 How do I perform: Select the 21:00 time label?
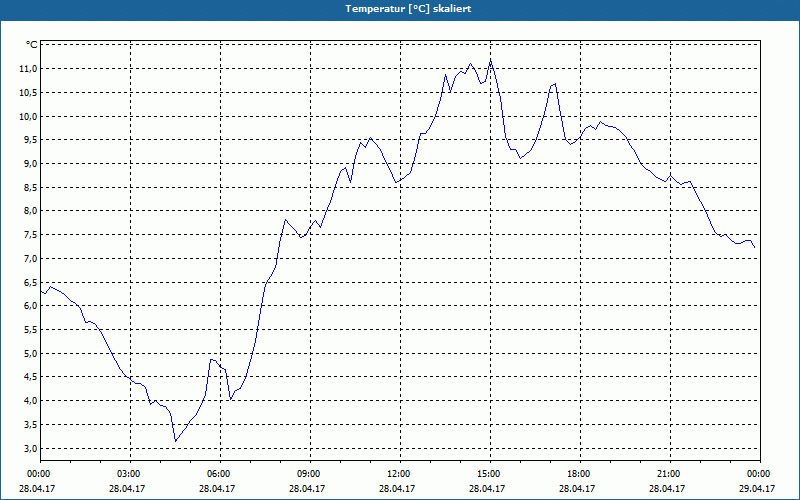[x=670, y=474]
